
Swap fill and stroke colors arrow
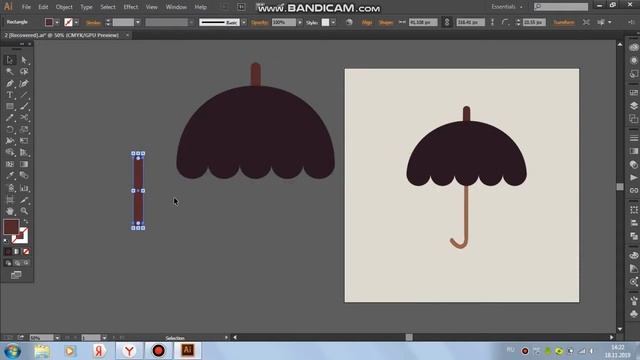tap(26, 221)
